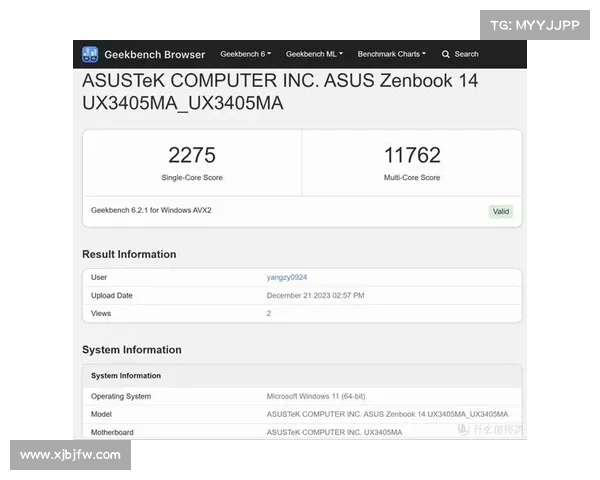Click the Search magnifier icon
This screenshot has width=600, height=480.
[x=445, y=54]
